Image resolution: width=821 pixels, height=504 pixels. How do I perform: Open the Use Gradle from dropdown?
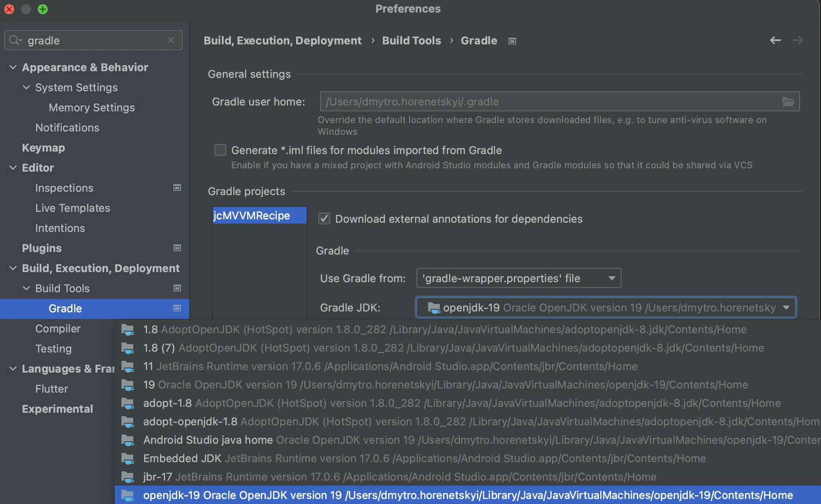[x=519, y=278]
